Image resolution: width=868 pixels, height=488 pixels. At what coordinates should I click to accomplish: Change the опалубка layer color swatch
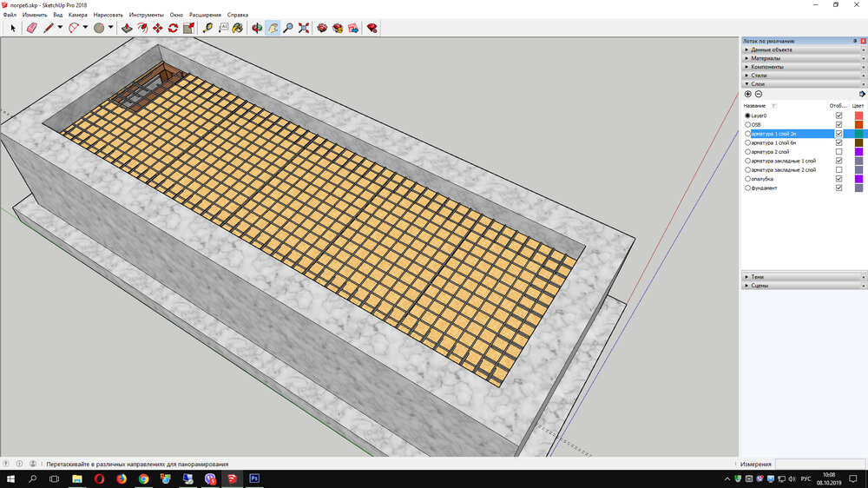tap(858, 179)
